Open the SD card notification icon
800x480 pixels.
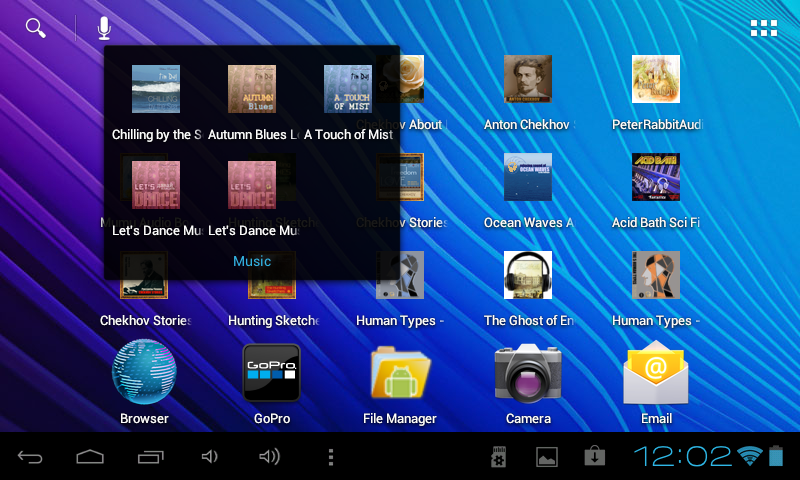pos(498,457)
